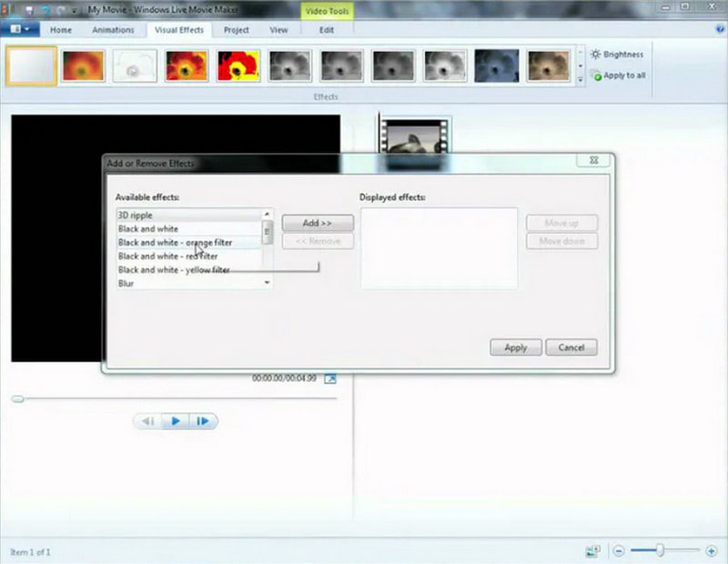
Task: Click the previous frame playback control
Action: coord(148,421)
